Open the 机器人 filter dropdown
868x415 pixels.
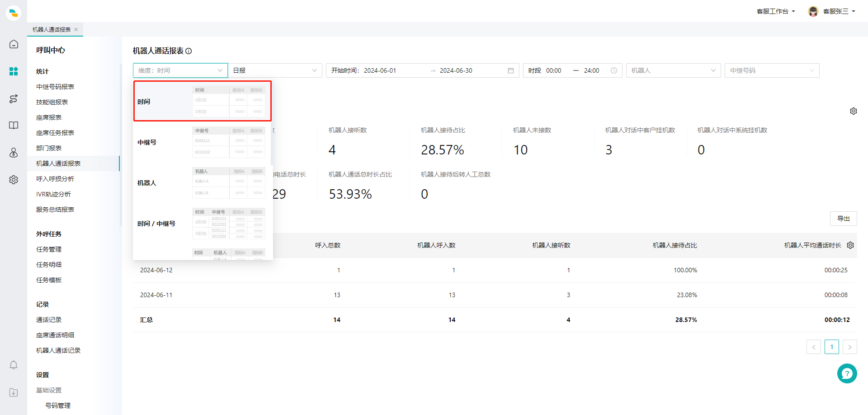(674, 70)
